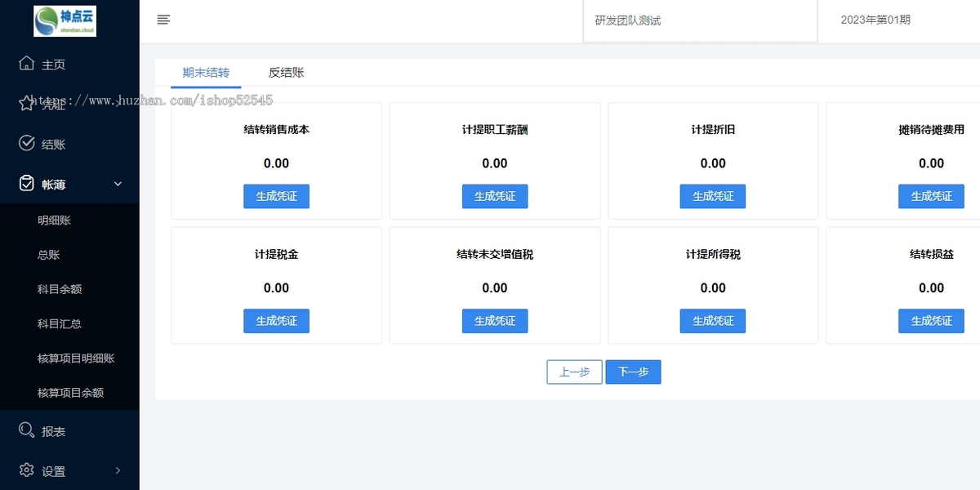Viewport: 980px width, 490px height.
Task: Click the 0.00 amount under 结转损益
Action: pos(931,288)
